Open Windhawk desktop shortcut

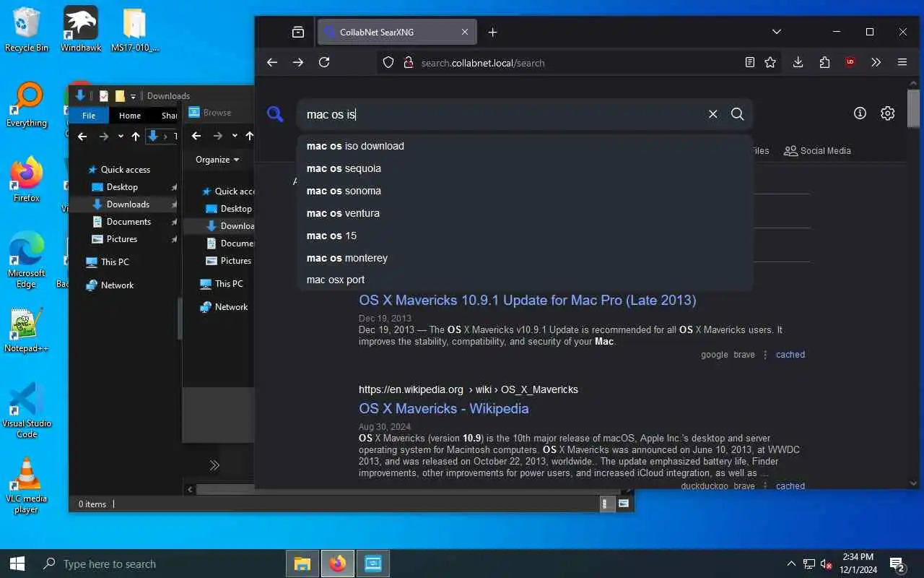point(81,30)
